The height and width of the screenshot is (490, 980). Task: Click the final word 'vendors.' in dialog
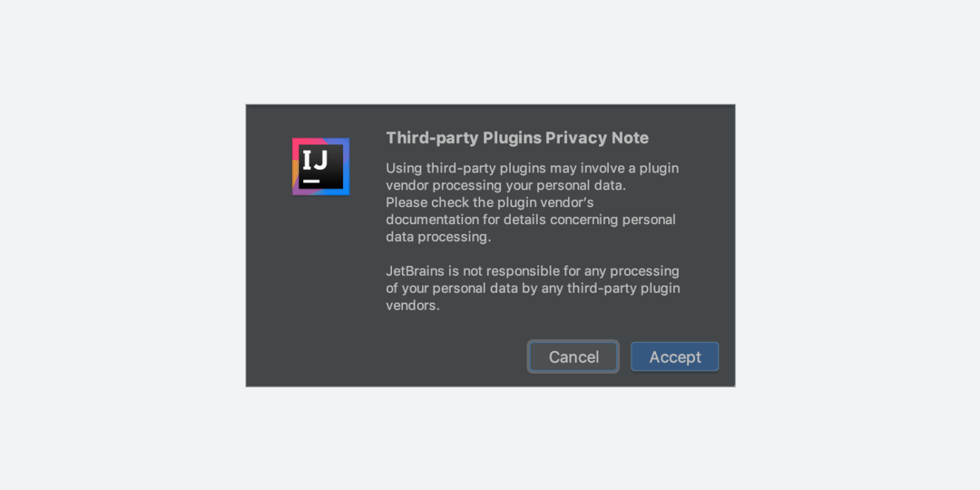pos(413,305)
